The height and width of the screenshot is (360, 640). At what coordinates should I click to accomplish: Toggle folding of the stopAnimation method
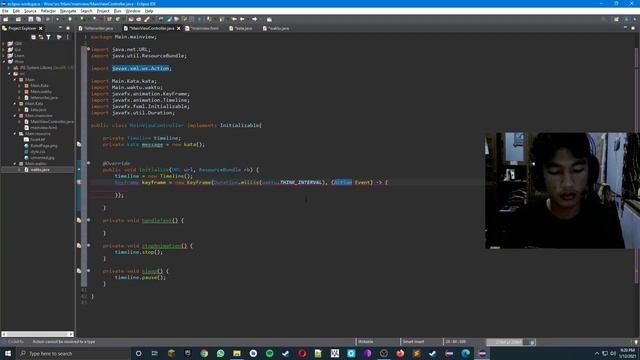tap(88, 245)
